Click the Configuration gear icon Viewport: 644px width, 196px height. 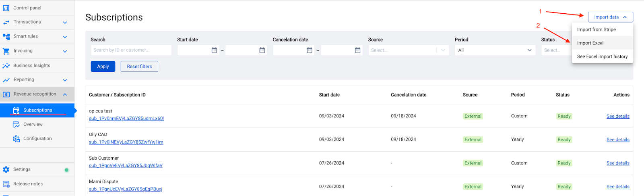tap(16, 139)
